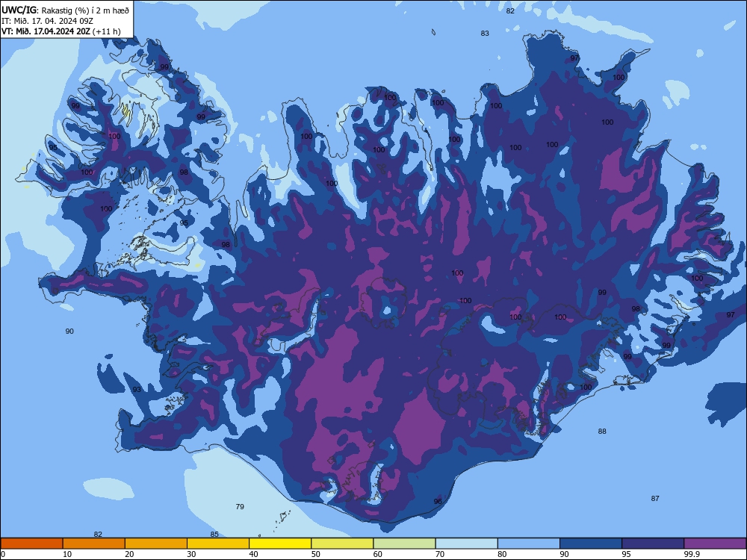Screen dimensions: 747x560
Task: Click the '96' humidity value on the map
Action: [438, 502]
